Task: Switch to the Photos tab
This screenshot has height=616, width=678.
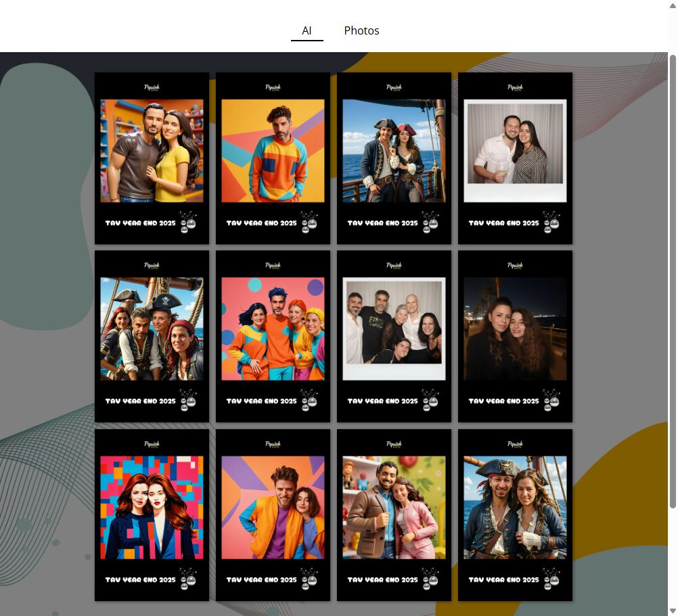Action: (361, 30)
